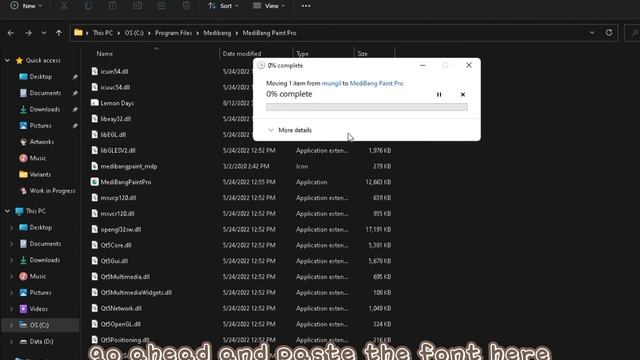The width and height of the screenshot is (640, 360).
Task: Click the Copy toolbar icon
Action: 89,6
